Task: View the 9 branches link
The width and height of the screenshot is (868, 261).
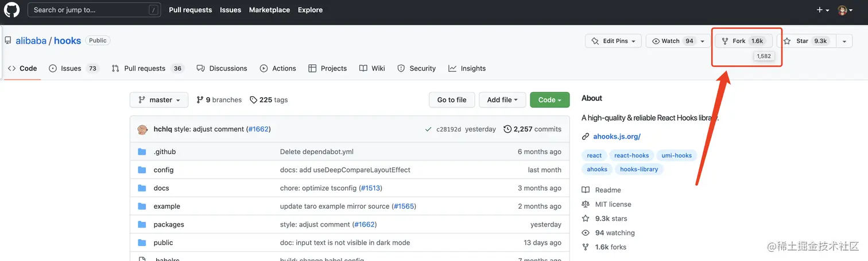Action: (x=219, y=100)
